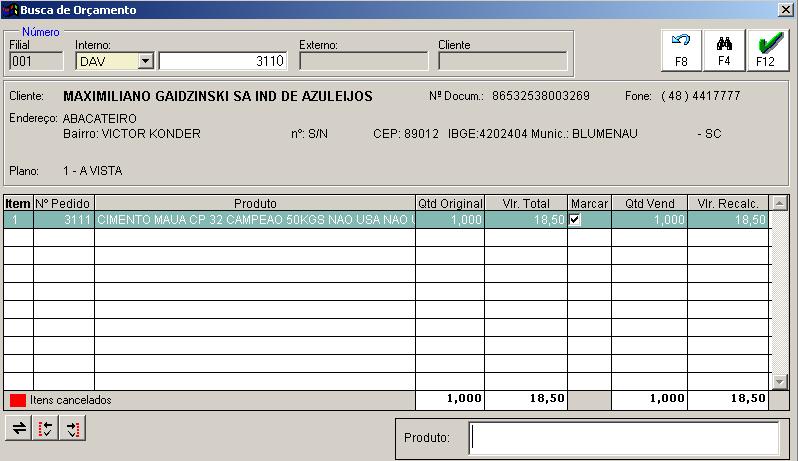798x461 pixels.
Task: Click the Vlr. Total column header
Action: [525, 203]
